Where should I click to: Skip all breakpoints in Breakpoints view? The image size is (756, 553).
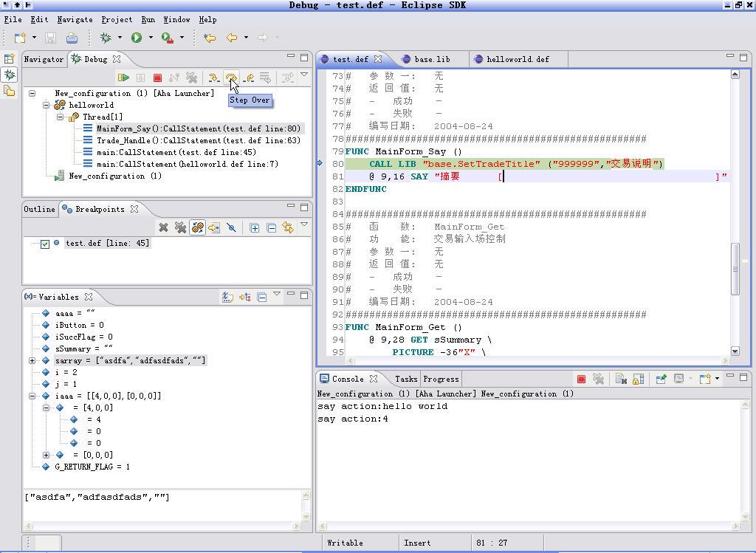tap(231, 228)
